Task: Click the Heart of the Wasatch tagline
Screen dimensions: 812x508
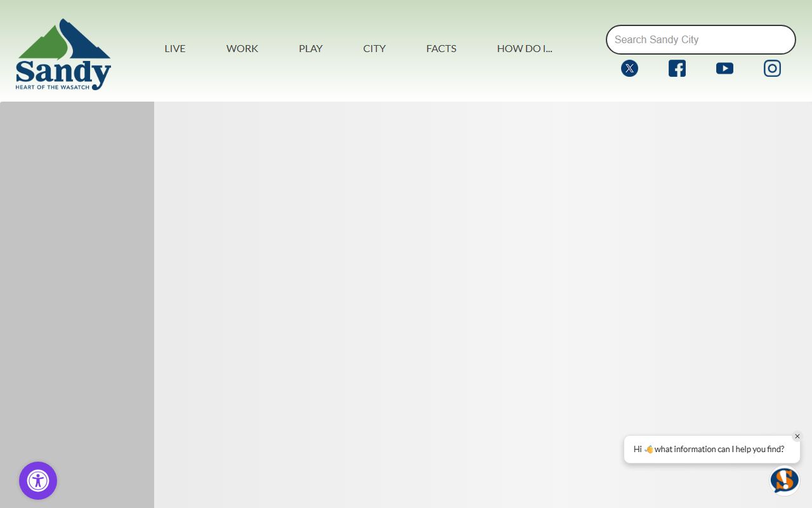Action: click(53, 87)
